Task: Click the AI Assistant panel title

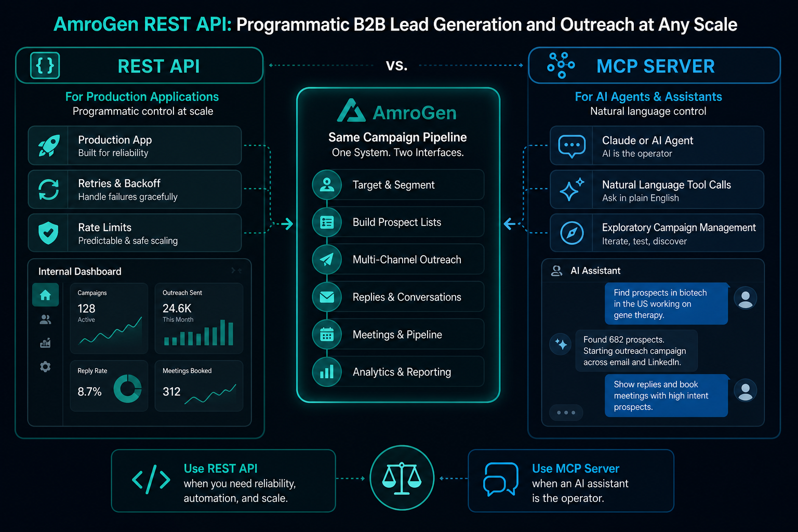Action: (595, 271)
